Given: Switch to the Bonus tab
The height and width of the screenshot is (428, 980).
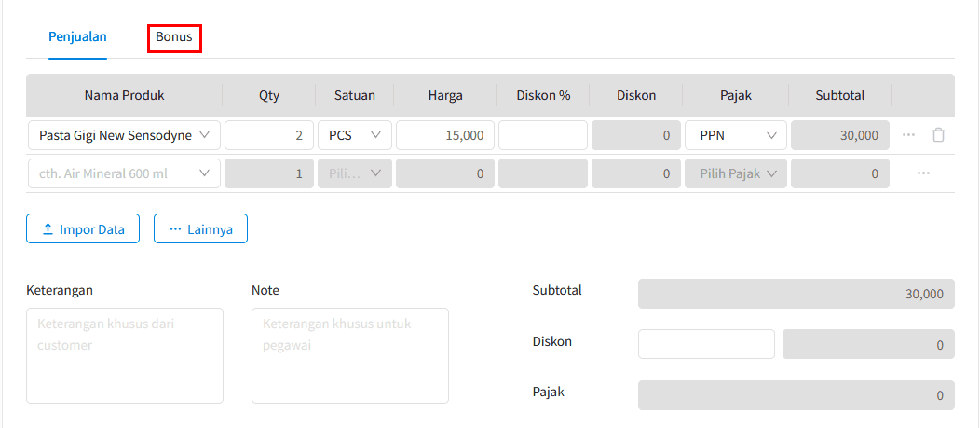Looking at the screenshot, I should (174, 37).
